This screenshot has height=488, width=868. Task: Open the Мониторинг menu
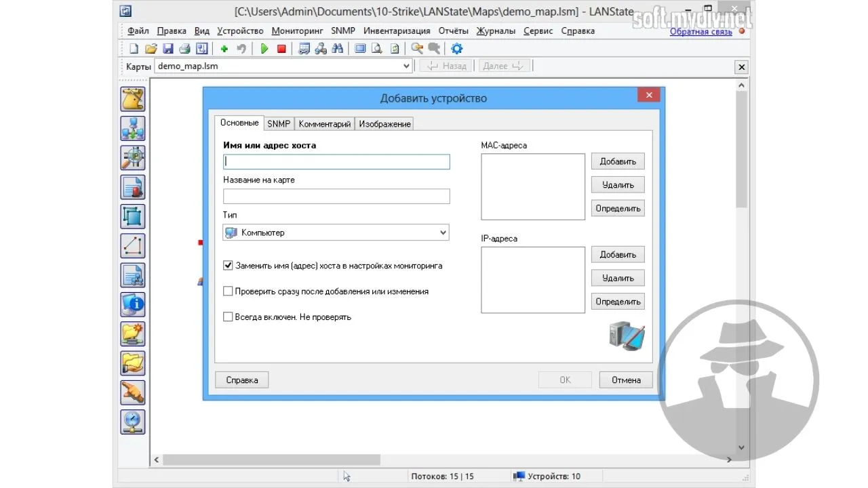[x=297, y=30]
